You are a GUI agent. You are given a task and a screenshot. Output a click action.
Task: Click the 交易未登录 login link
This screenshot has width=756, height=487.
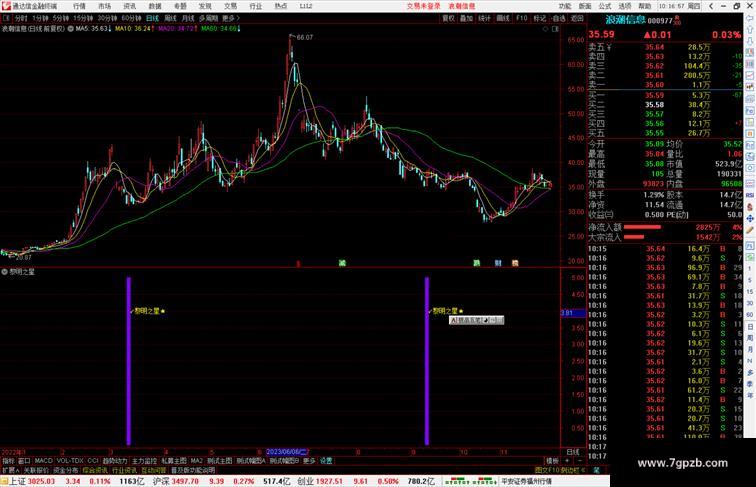(x=423, y=6)
